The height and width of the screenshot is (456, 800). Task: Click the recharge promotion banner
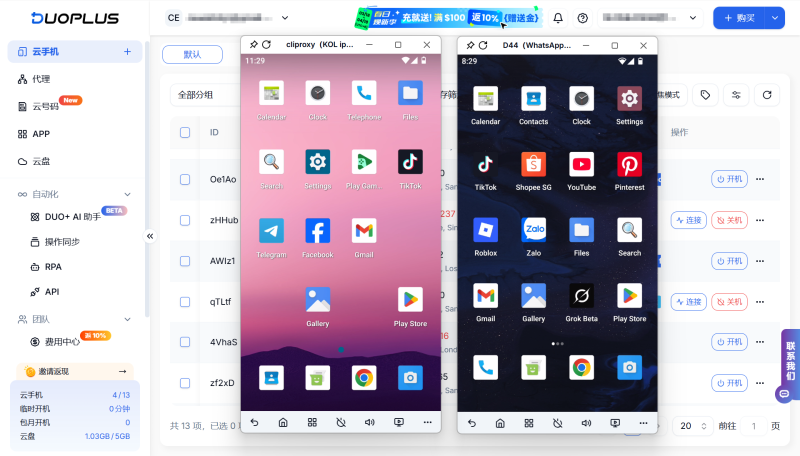tap(447, 18)
